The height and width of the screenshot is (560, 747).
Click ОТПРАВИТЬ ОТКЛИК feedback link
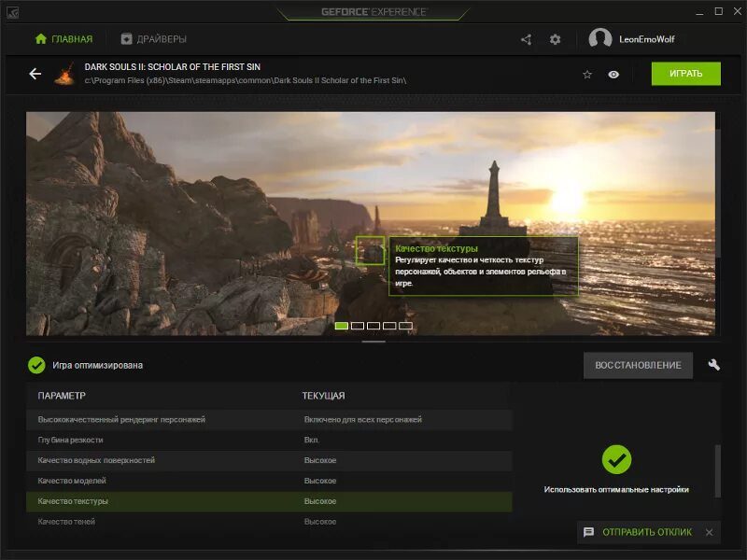[647, 532]
